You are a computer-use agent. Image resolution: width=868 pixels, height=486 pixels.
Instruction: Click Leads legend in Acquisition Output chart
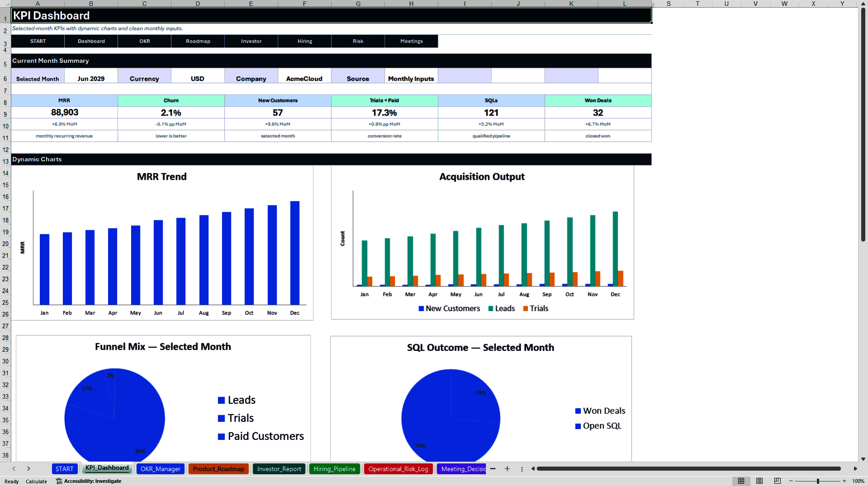click(x=501, y=308)
